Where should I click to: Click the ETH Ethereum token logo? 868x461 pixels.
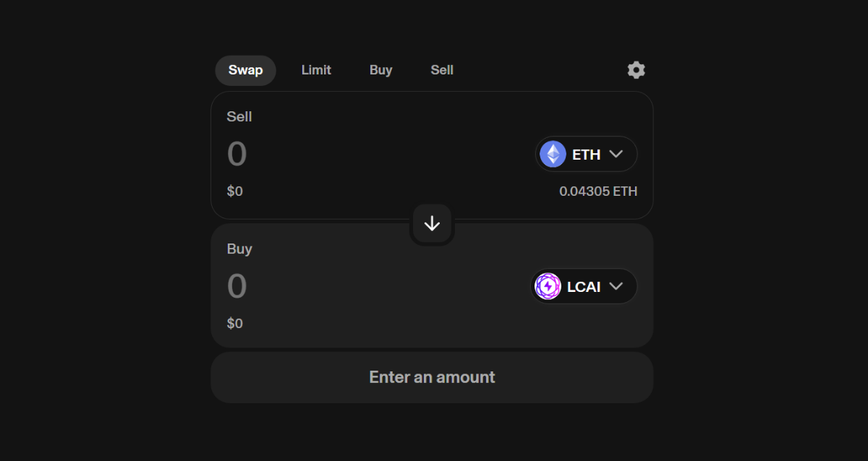click(552, 154)
